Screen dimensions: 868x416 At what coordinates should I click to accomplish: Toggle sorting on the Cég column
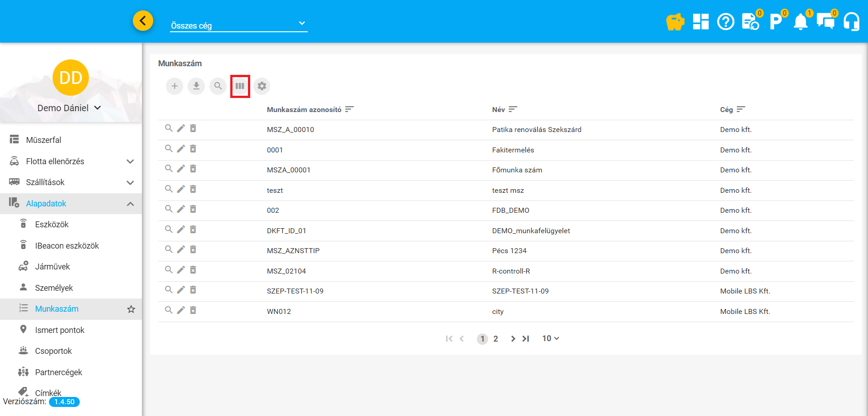pyautogui.click(x=741, y=109)
